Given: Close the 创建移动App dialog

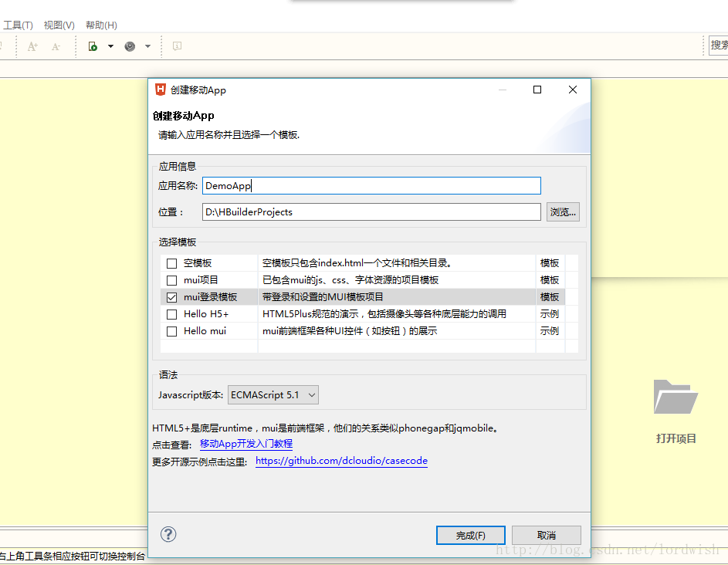Looking at the screenshot, I should pos(573,90).
